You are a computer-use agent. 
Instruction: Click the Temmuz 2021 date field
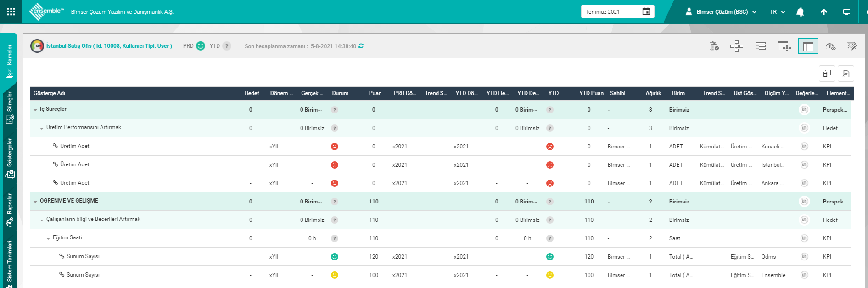[610, 12]
